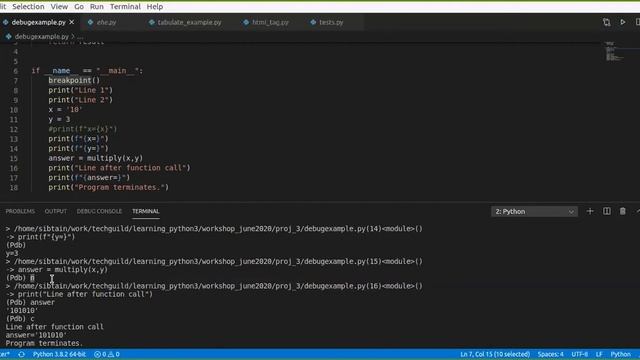Open the '2: Python' terminal selector dropdown

(534, 211)
